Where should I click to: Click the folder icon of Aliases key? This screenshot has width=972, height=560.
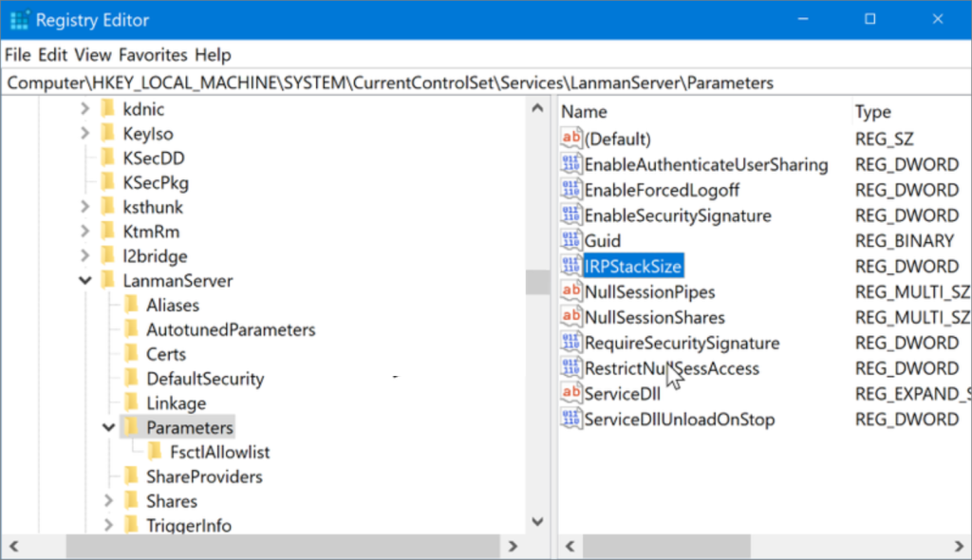[131, 305]
